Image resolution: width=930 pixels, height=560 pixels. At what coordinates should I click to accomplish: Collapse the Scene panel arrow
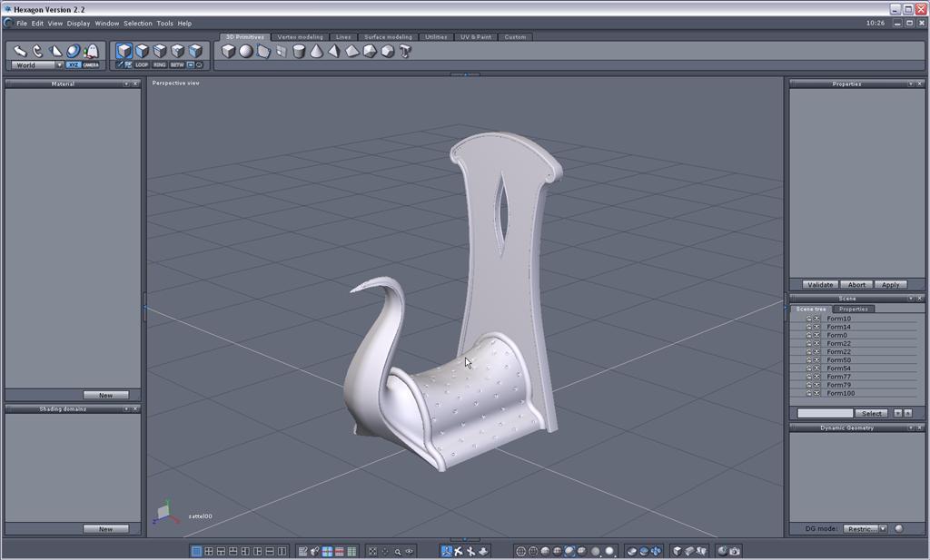coord(910,299)
